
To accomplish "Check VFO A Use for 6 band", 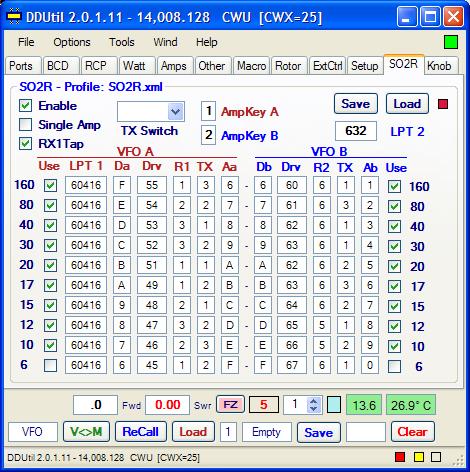I will click(50, 365).
